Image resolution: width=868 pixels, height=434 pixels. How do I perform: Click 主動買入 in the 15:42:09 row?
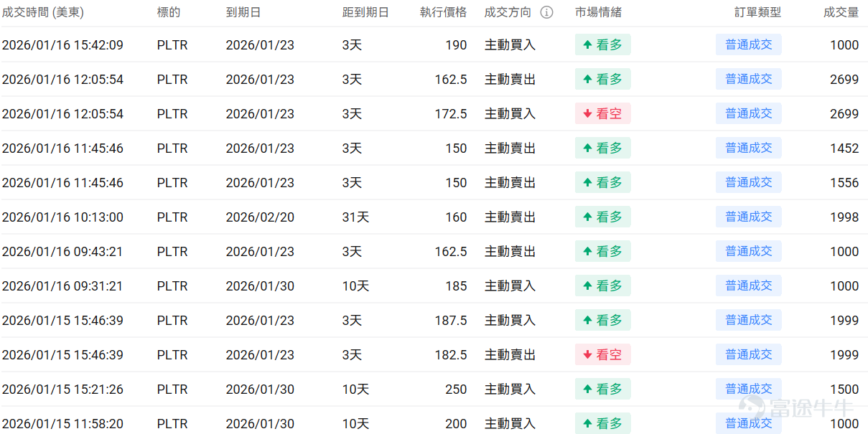tap(510, 45)
